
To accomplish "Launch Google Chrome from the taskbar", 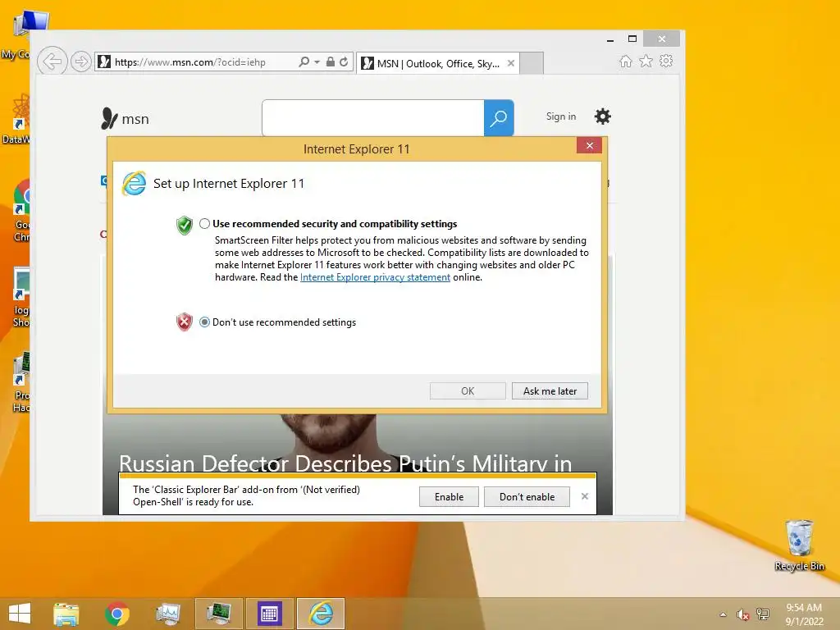I will 116,614.
